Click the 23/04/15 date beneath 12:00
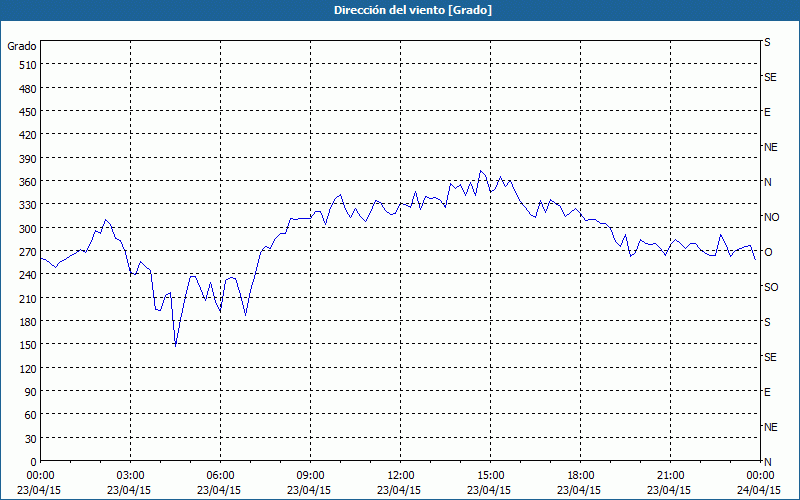 (399, 490)
